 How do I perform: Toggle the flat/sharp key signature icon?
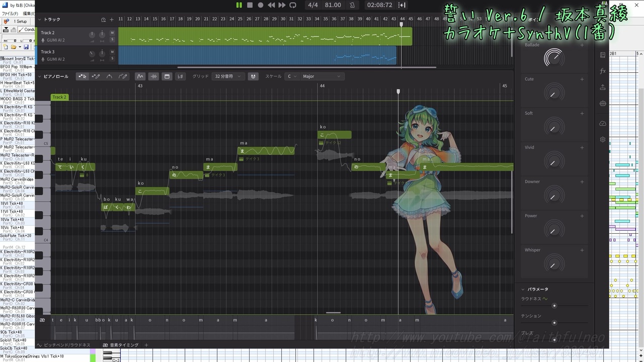tap(181, 76)
